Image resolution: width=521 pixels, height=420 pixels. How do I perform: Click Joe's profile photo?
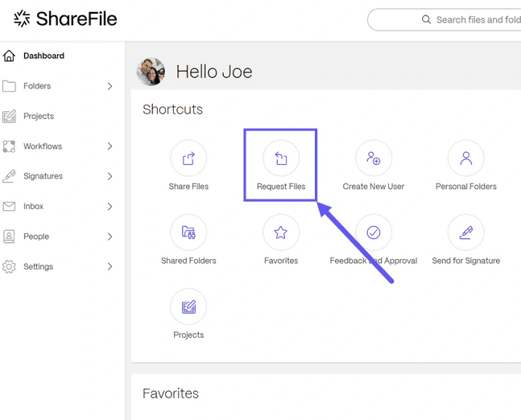[x=151, y=72]
